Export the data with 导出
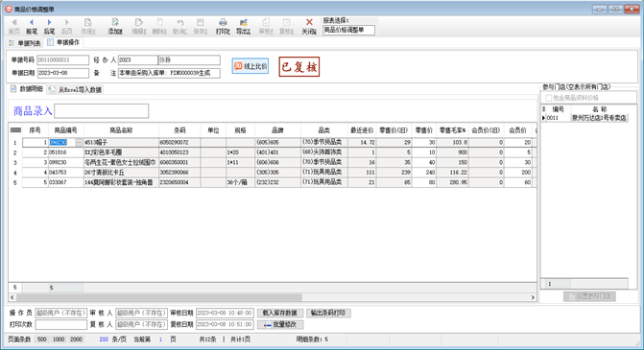644x350 pixels. pos(243,26)
